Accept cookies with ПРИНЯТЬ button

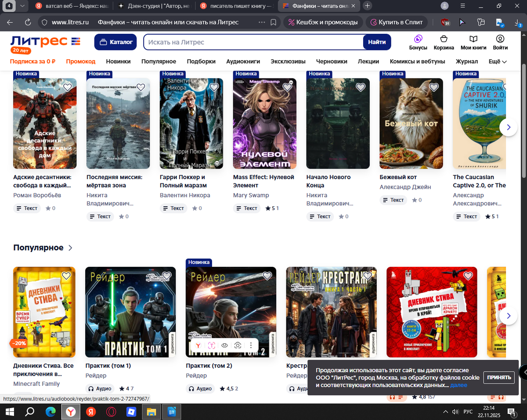pyautogui.click(x=499, y=377)
